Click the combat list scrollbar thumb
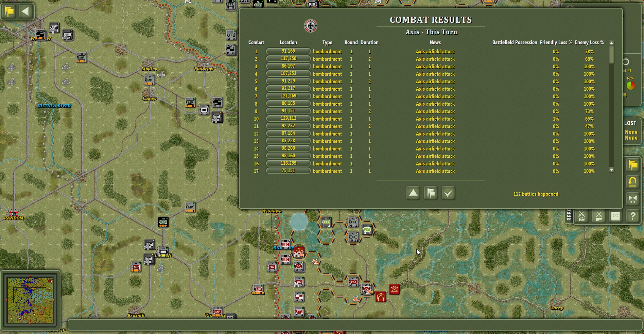This screenshot has height=334, width=644. pos(611,55)
